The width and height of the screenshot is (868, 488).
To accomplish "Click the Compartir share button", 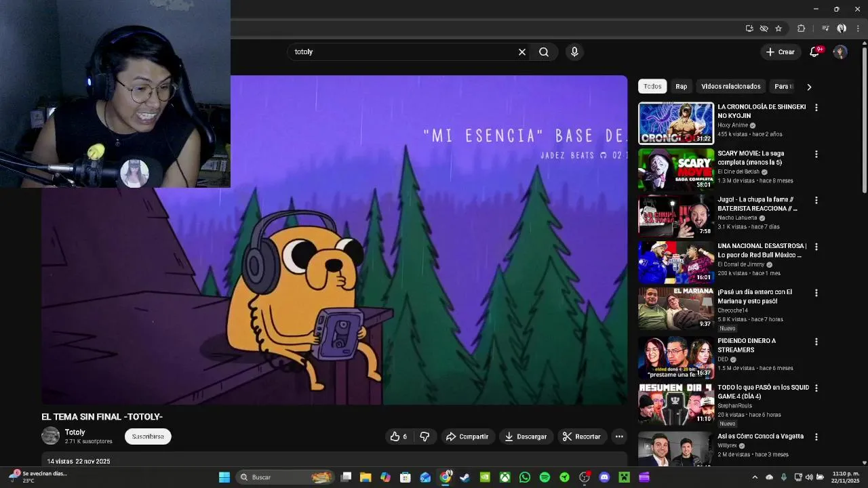I will point(467,436).
